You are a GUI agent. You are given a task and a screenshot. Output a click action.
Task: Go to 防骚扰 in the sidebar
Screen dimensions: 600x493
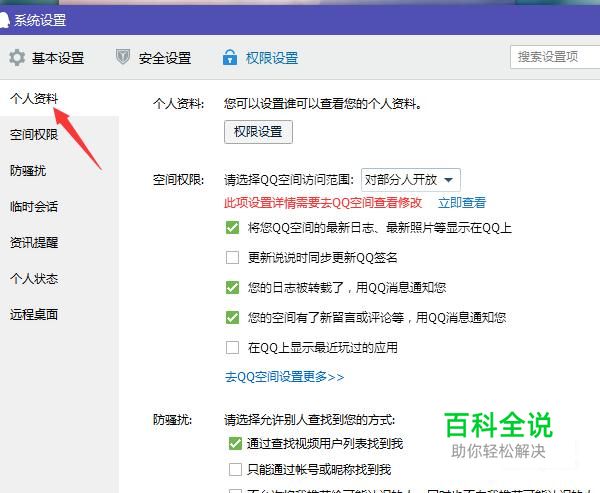28,170
